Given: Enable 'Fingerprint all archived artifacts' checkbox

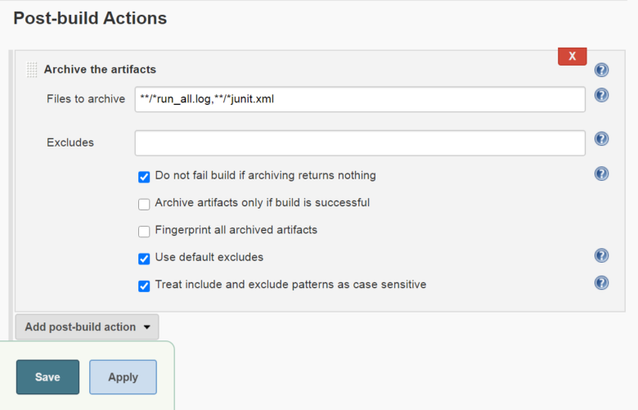Looking at the screenshot, I should (144, 230).
